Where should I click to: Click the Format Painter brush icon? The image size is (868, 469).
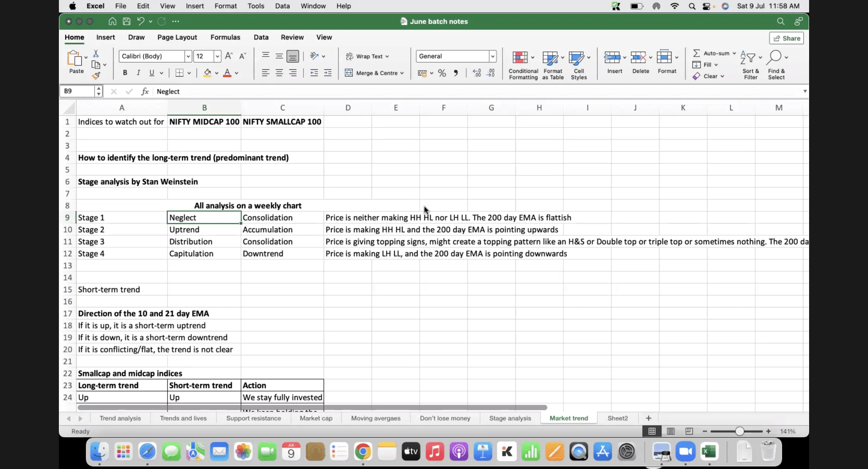tap(96, 76)
